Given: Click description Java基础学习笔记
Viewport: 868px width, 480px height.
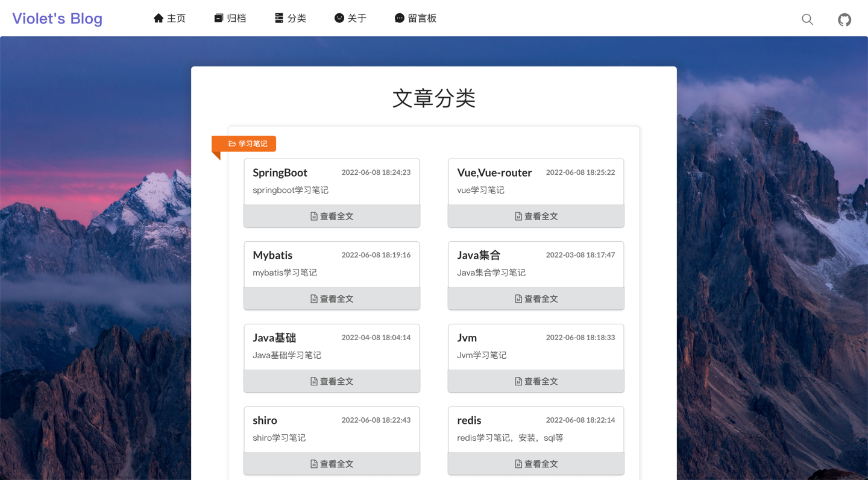Looking at the screenshot, I should pyautogui.click(x=287, y=355).
